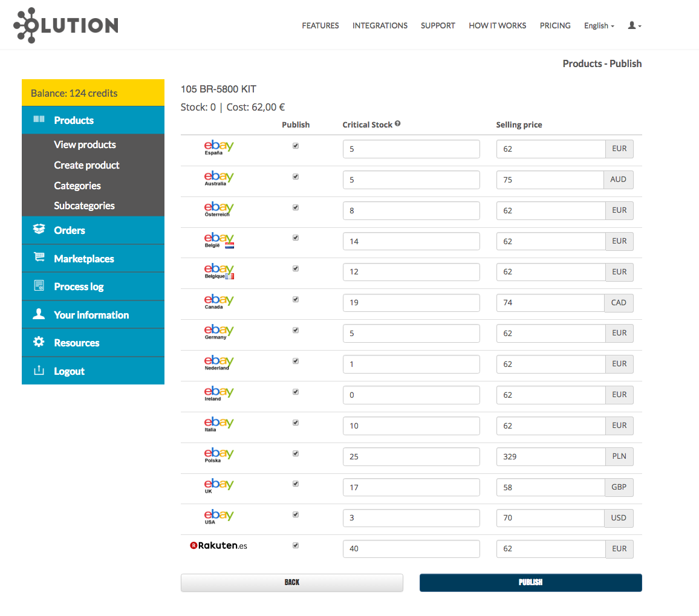Image resolution: width=699 pixels, height=616 pixels.
Task: Click the eBay Germany logo
Action: pyautogui.click(x=218, y=332)
